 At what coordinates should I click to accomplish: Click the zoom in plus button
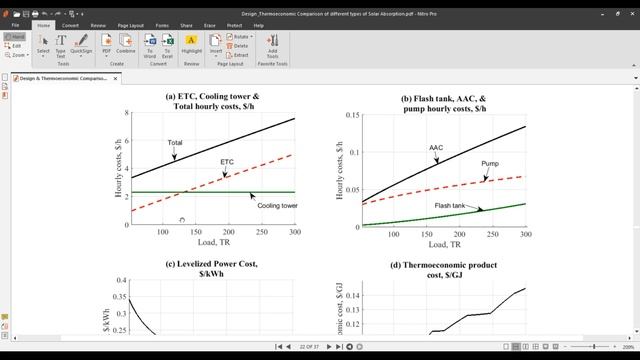click(615, 347)
